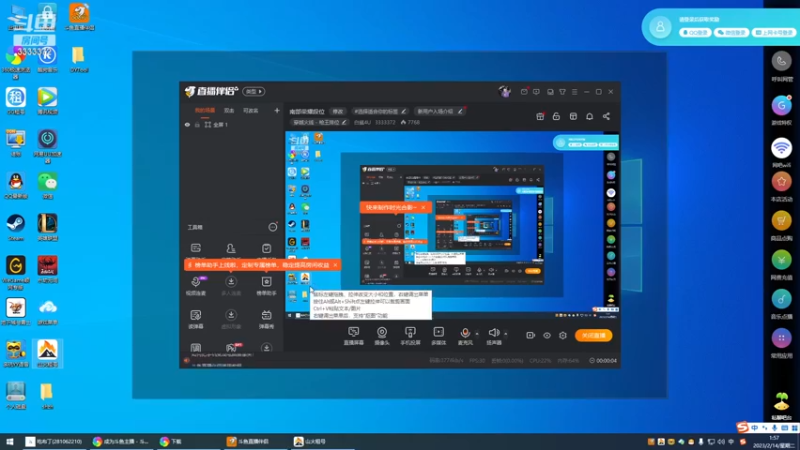Open the 类型 mode switch pill
The image size is (800, 450).
coord(254,91)
